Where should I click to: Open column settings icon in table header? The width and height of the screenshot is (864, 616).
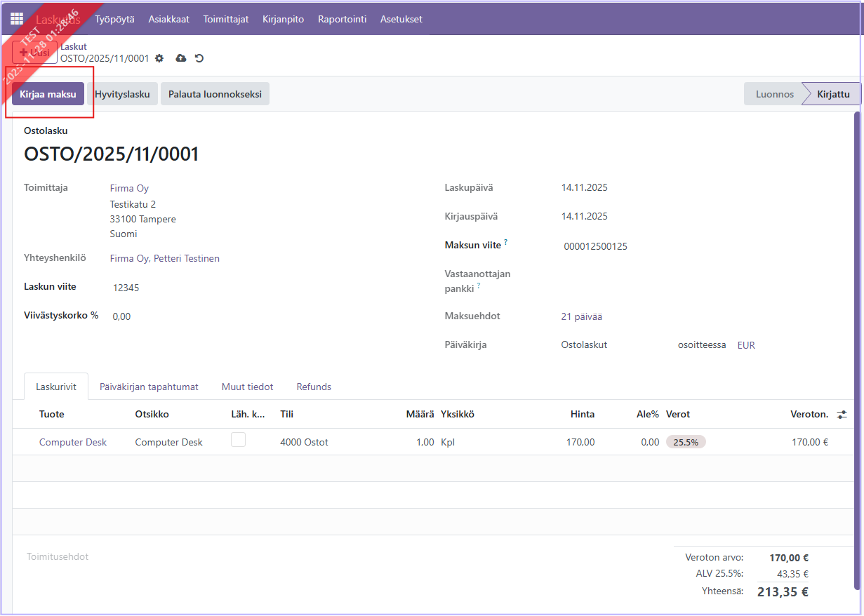click(842, 415)
